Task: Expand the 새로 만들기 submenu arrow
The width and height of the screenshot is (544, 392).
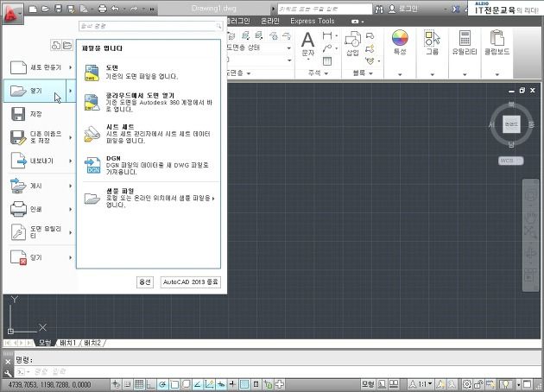Action: pos(71,67)
